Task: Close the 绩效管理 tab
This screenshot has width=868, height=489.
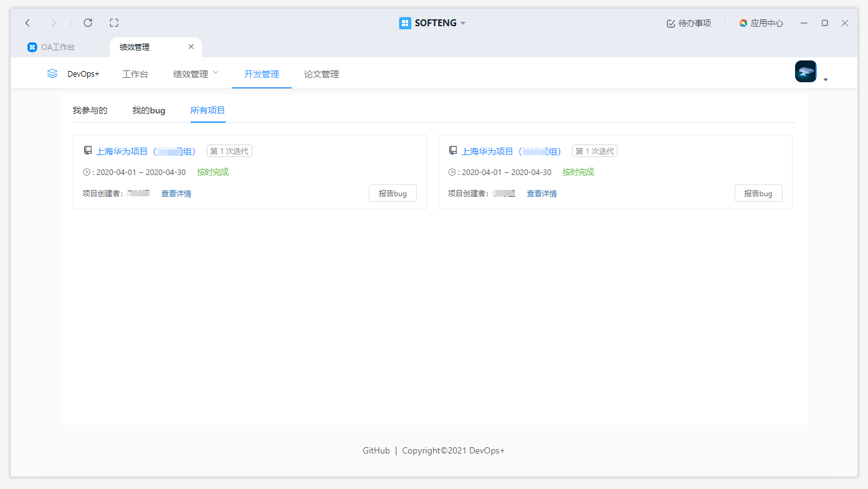Action: tap(191, 47)
